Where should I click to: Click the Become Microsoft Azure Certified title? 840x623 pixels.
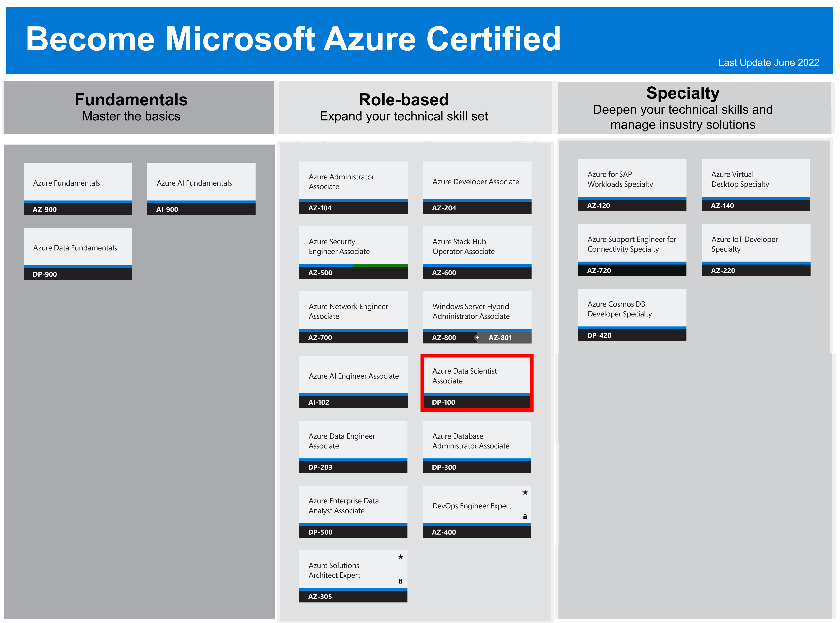point(293,39)
